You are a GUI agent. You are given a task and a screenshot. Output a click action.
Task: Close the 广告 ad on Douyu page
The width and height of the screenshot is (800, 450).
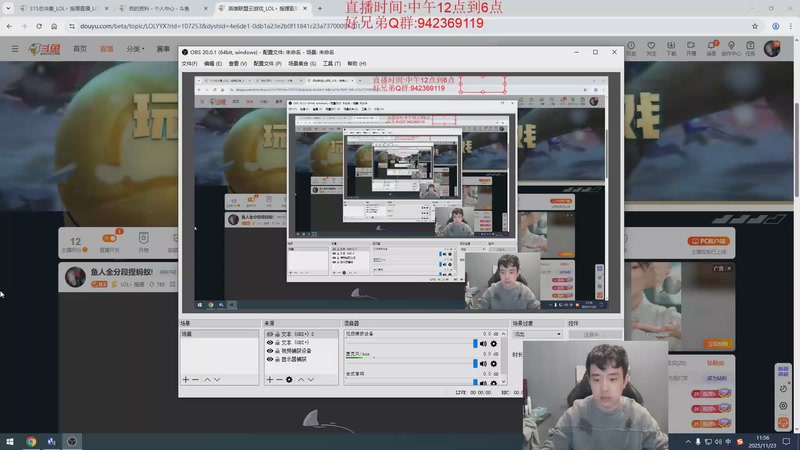[x=729, y=268]
